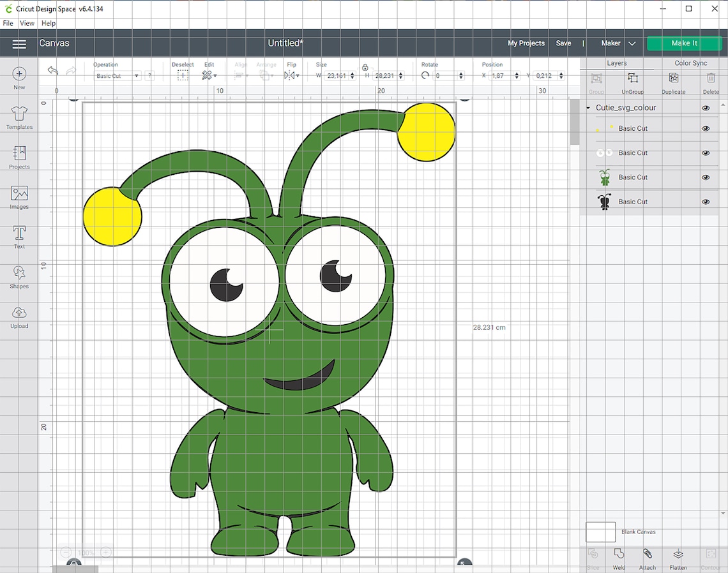Open the File menu

tap(8, 23)
